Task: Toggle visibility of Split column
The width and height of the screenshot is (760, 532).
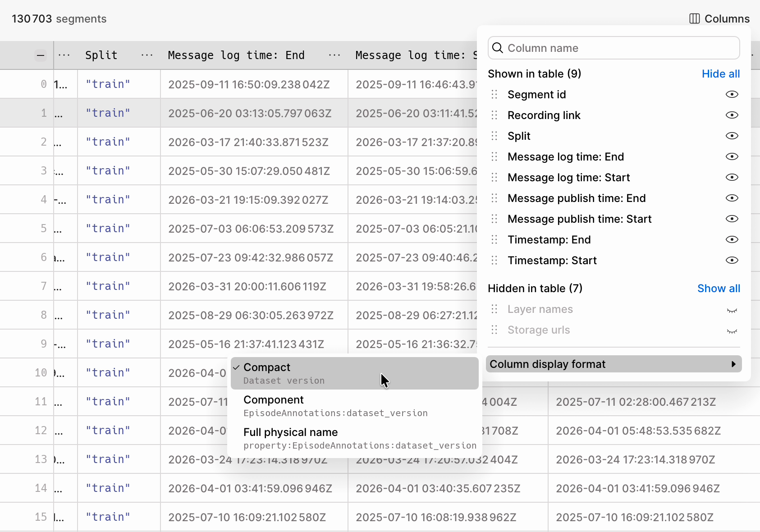Action: click(x=732, y=136)
